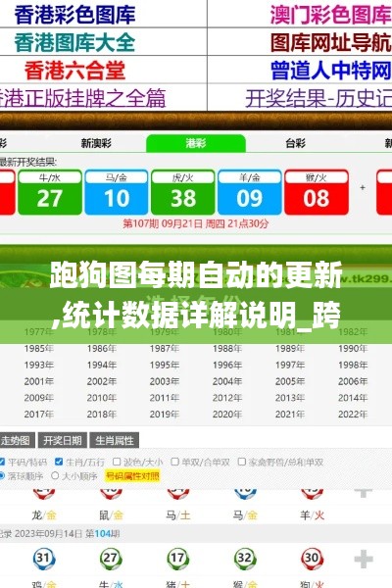The image size is (392, 588).
Task: Click the 第107期 09月21日 draw info text
Action: pyautogui.click(x=196, y=223)
